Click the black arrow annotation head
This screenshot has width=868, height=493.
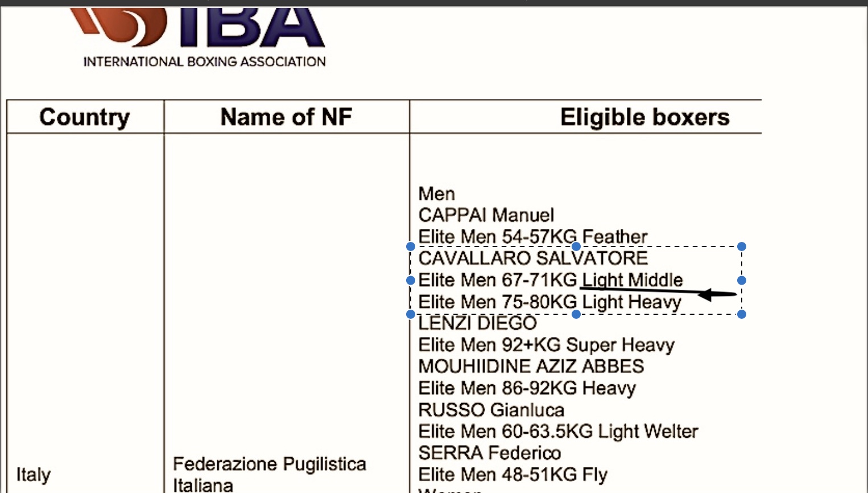705,294
